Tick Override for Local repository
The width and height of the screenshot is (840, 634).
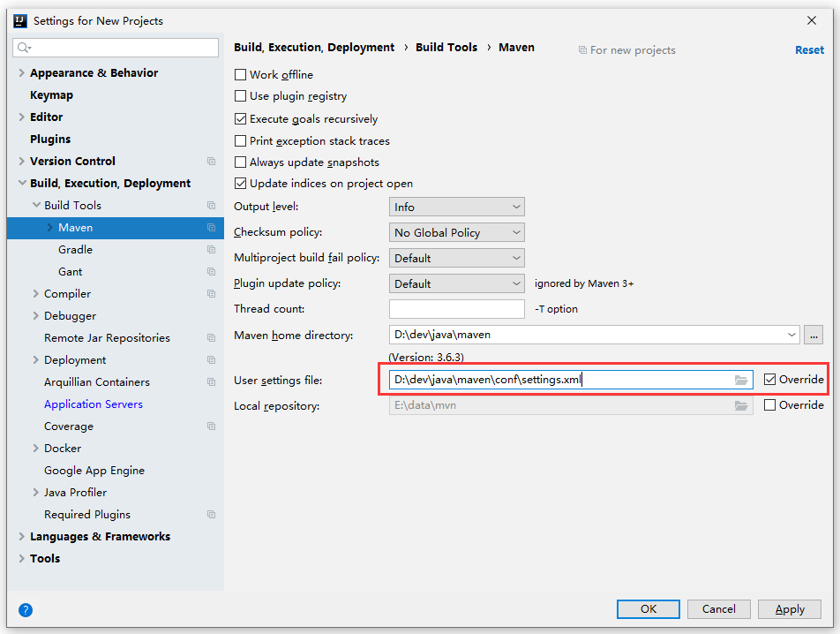(770, 405)
